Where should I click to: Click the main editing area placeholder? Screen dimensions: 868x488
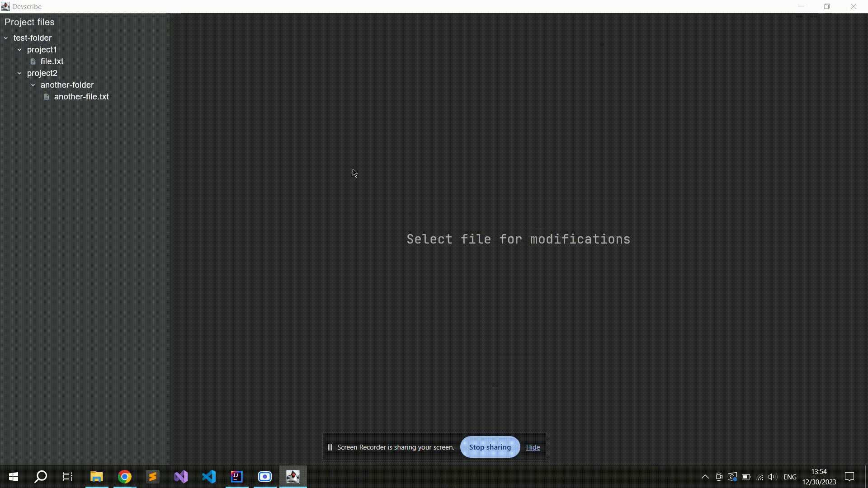[x=518, y=239]
